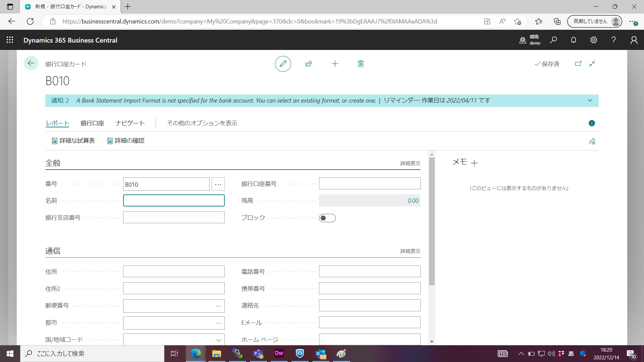Click the pencil edit icon
Image resolution: width=644 pixels, height=362 pixels.
click(x=283, y=64)
